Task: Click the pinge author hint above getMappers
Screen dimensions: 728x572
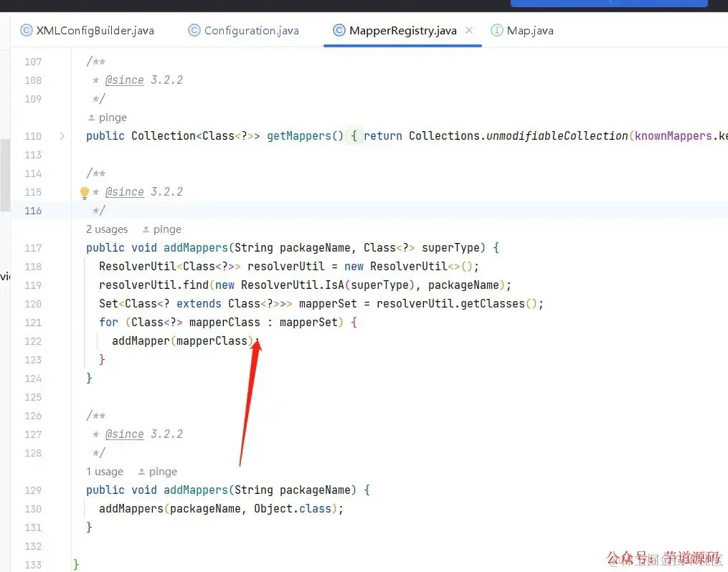Action: [108, 118]
